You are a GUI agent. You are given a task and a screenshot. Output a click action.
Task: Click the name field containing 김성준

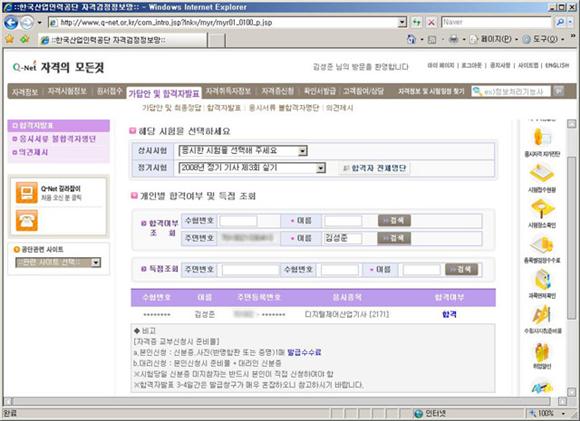click(343, 238)
